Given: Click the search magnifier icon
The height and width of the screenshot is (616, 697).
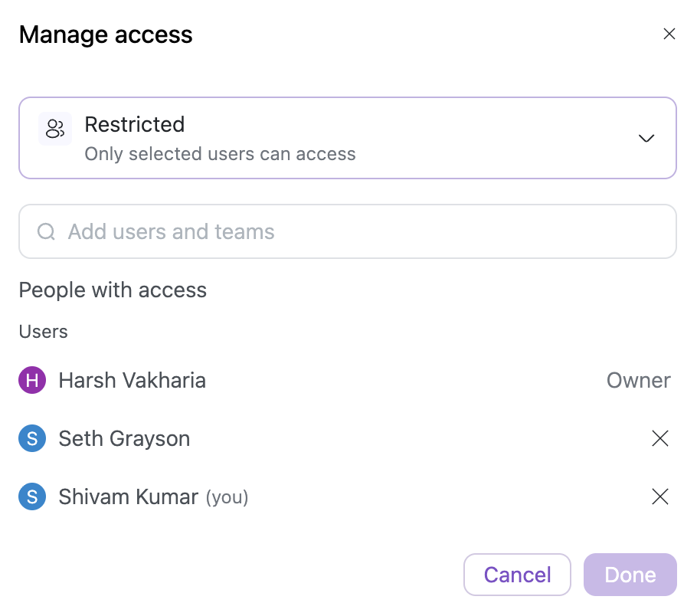Looking at the screenshot, I should (x=46, y=231).
